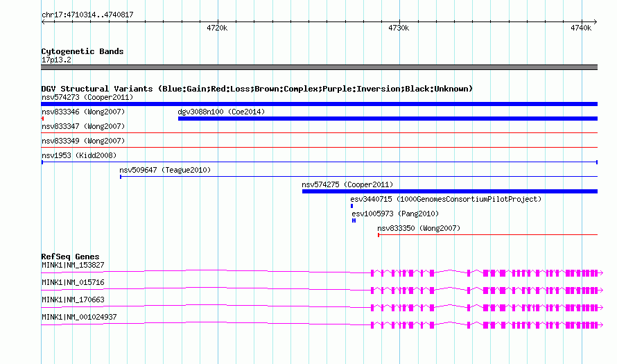617x364 pixels.
Task: Open gene label MINK1|NM_170663
Action: click(73, 300)
